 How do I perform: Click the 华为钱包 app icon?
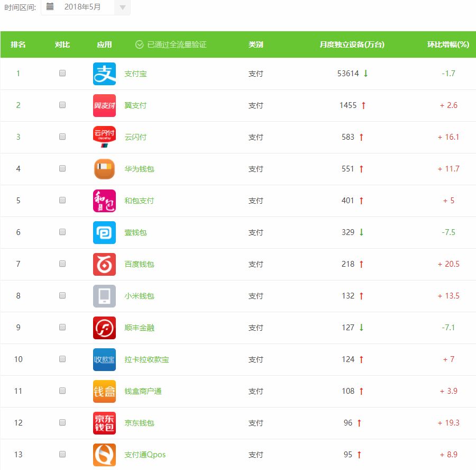pyautogui.click(x=104, y=169)
